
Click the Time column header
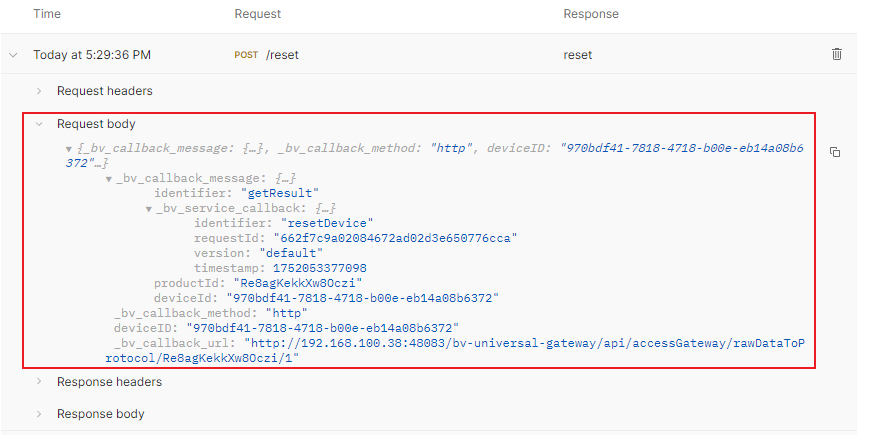click(47, 14)
